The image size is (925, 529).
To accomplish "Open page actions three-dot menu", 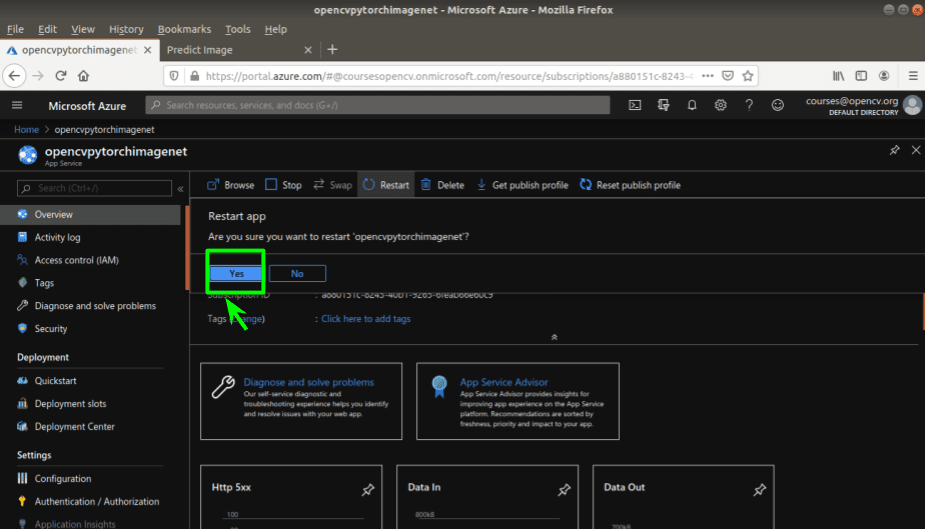I will pos(708,75).
